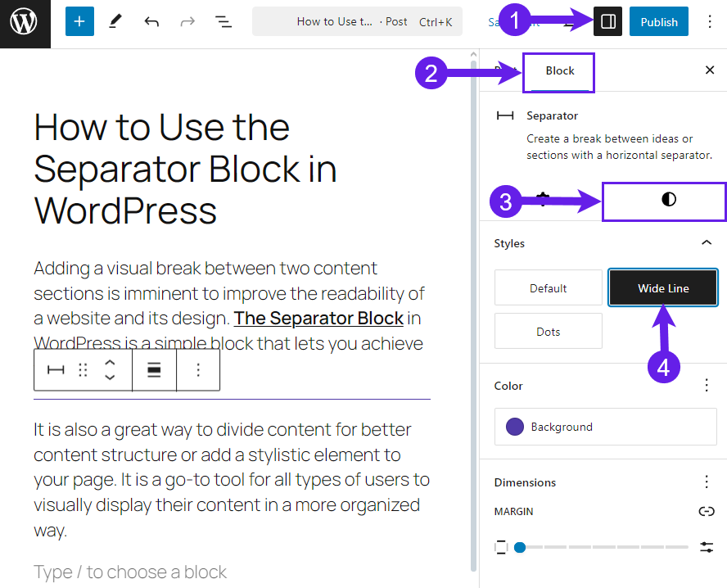Click the Separator block type toolbar icon
This screenshot has width=727, height=588.
point(56,369)
